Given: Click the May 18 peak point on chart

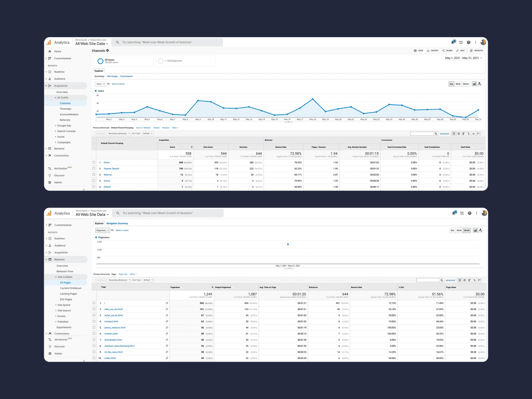Looking at the screenshot, I should click(x=312, y=99).
